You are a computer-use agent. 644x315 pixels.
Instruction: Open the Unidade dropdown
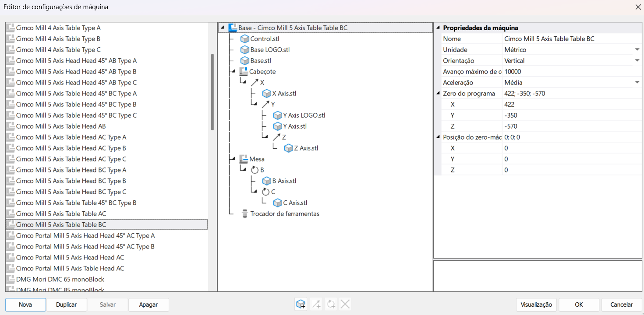tap(637, 50)
